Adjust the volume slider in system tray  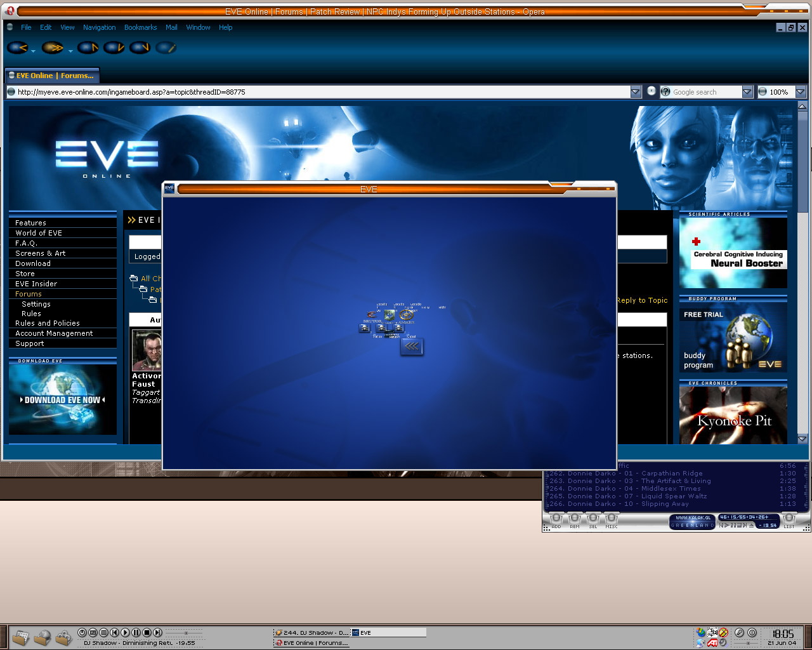click(748, 643)
